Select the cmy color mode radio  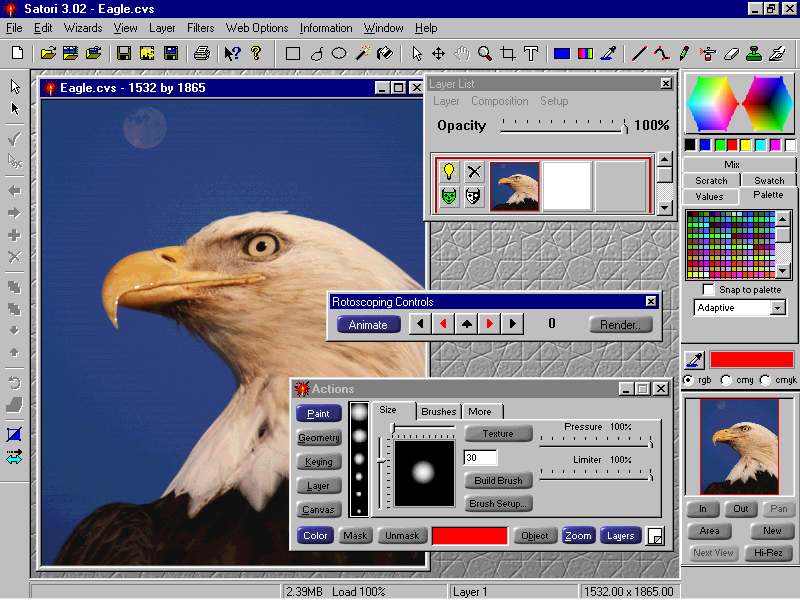726,380
